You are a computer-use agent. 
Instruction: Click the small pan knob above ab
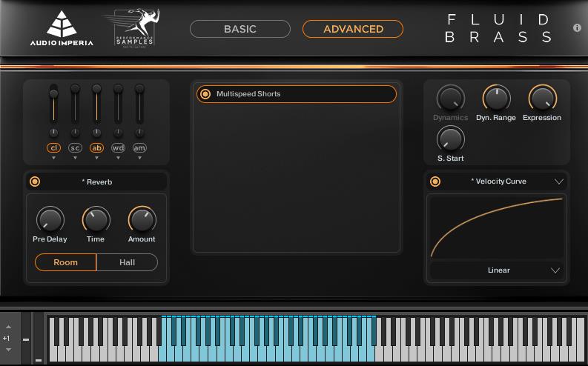click(x=96, y=133)
